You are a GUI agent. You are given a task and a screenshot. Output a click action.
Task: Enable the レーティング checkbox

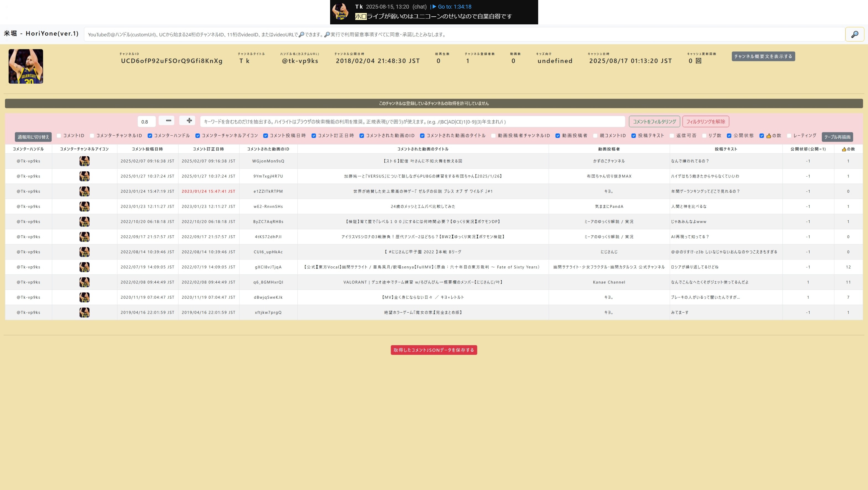tap(789, 136)
